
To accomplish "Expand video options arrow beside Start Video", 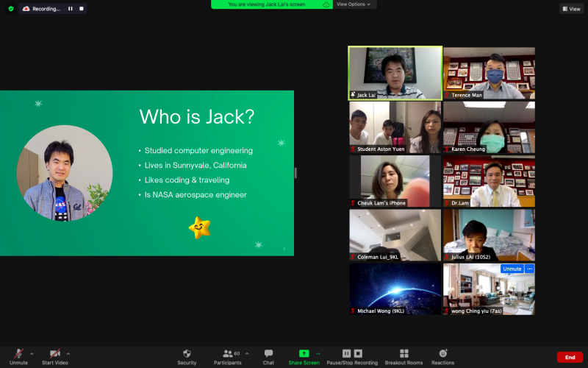I will click(68, 353).
